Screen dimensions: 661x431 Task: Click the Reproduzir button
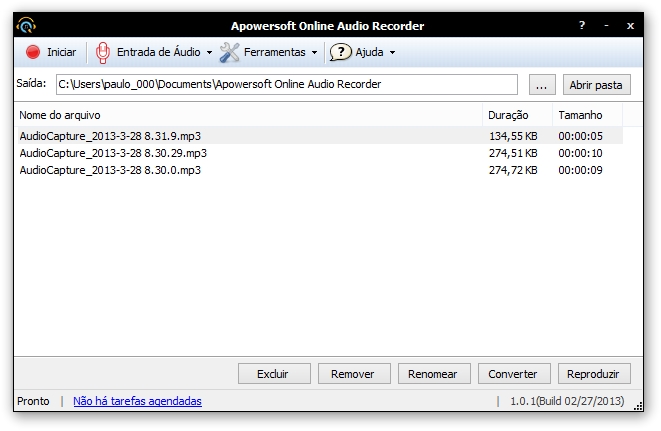(594, 374)
